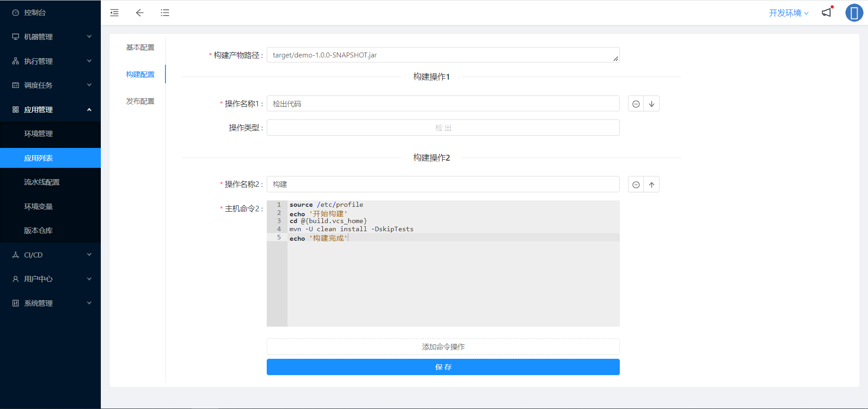Expand the CI/CD menu chevron

tap(89, 255)
